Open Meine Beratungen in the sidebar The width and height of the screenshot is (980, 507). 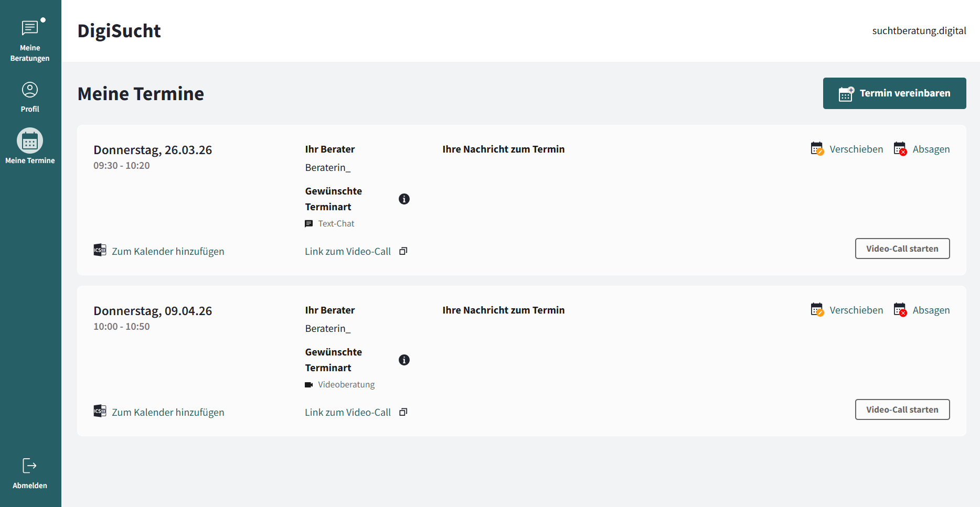(30, 40)
